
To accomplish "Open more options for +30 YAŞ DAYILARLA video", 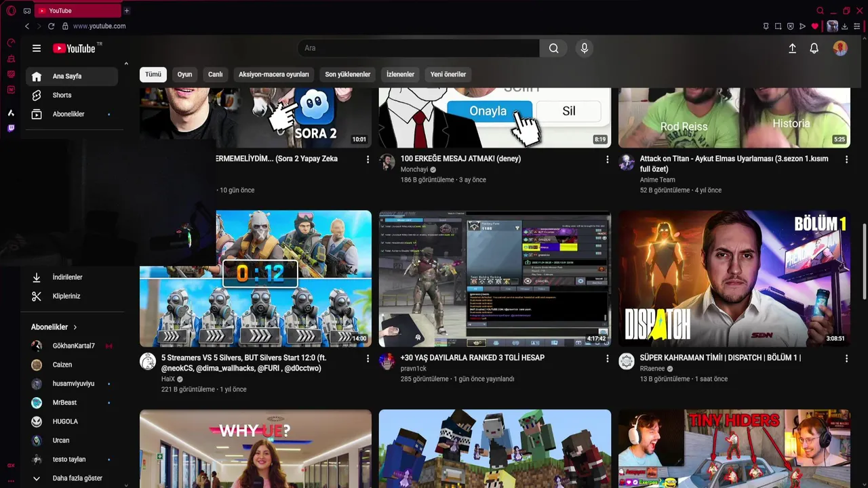I will pyautogui.click(x=607, y=358).
